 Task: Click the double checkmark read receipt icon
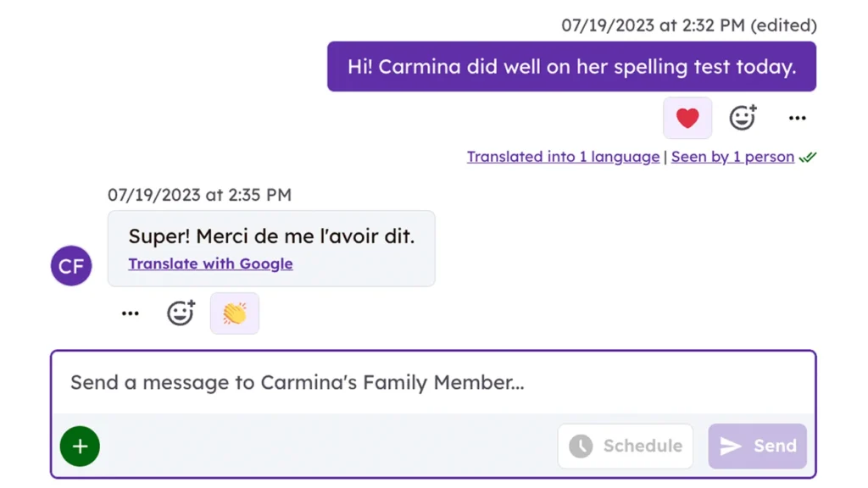807,156
